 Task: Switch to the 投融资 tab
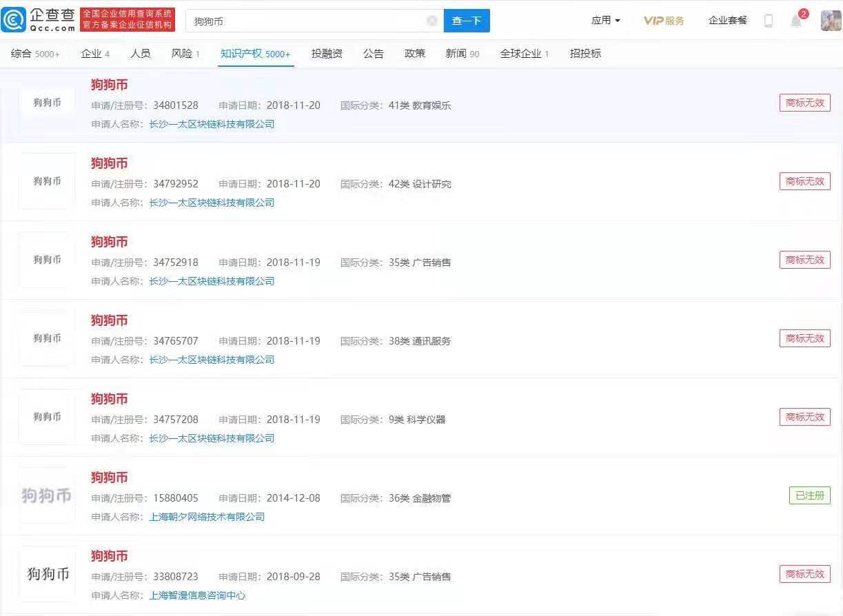click(327, 54)
